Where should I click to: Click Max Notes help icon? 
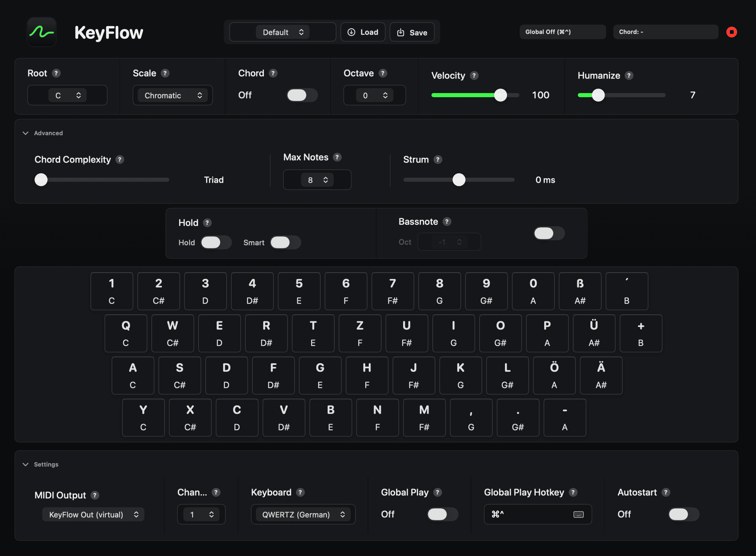[337, 157]
